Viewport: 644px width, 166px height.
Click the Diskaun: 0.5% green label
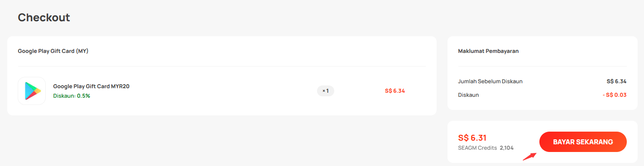click(72, 96)
